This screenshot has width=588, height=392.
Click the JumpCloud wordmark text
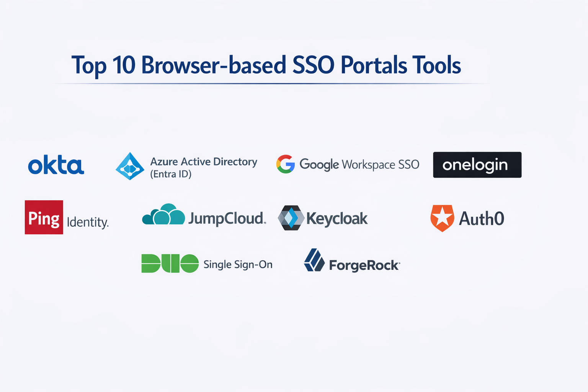227,219
